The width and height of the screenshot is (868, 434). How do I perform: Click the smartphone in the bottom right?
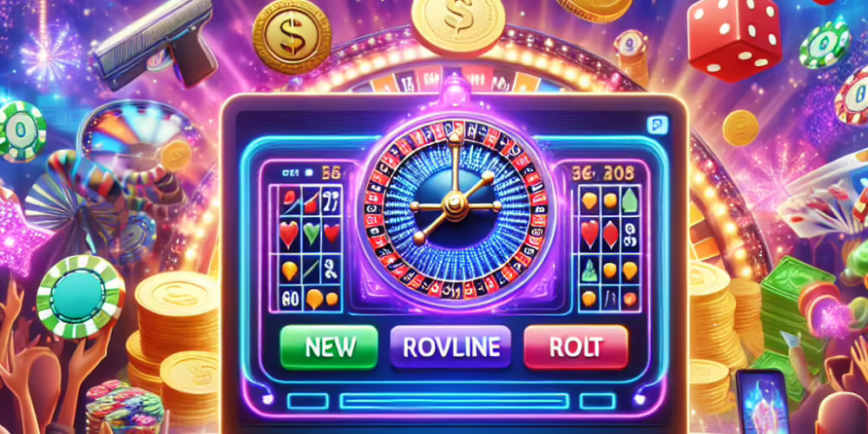coord(763,401)
